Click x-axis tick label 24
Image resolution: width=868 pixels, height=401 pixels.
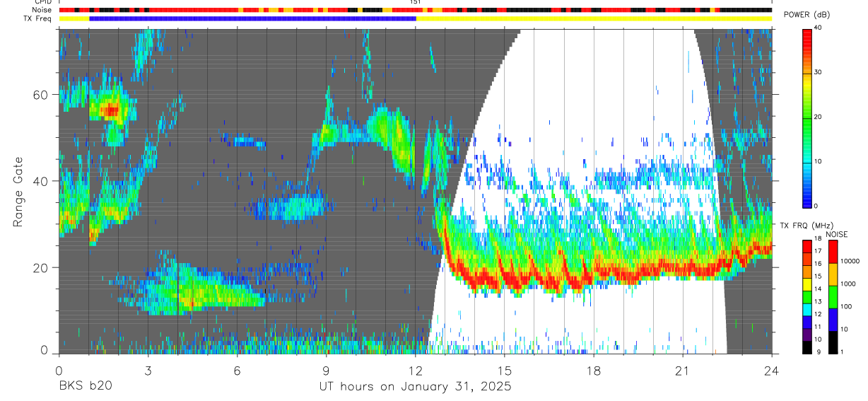coord(771,370)
